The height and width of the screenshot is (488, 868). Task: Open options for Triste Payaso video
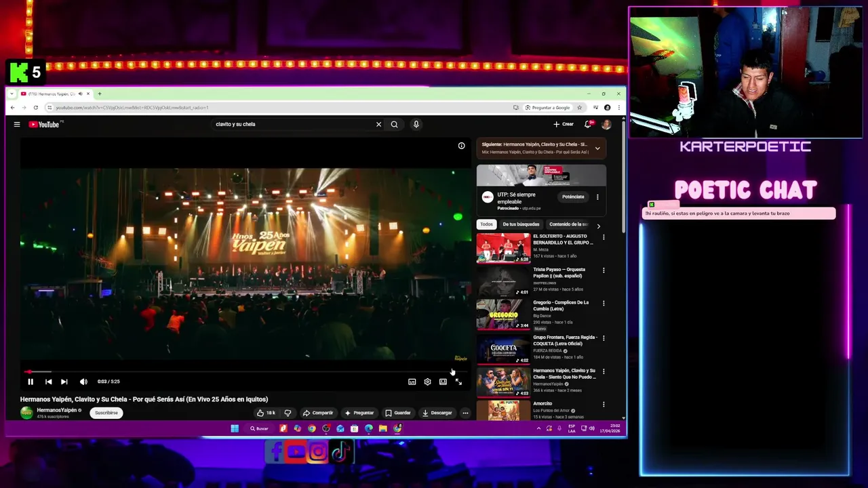click(x=604, y=270)
